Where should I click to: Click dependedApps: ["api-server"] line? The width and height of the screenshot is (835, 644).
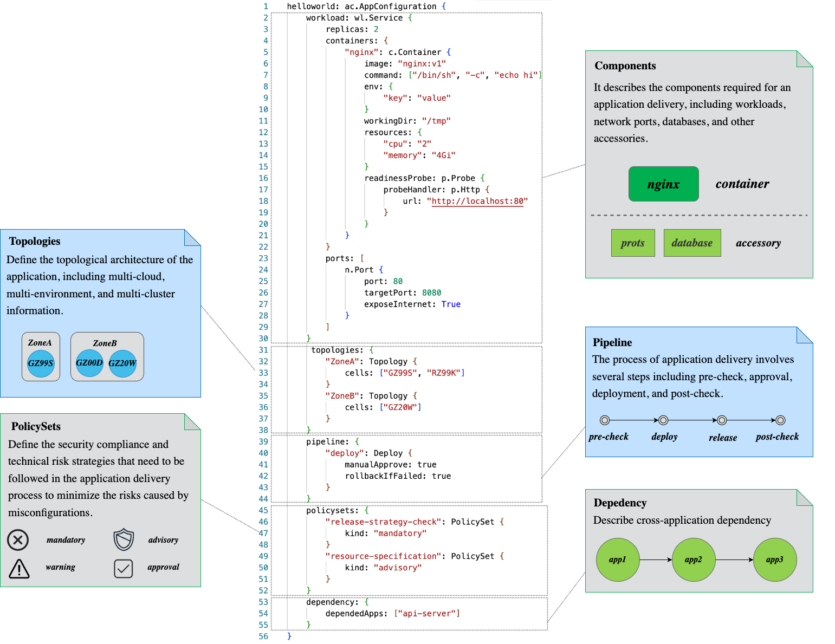click(x=393, y=614)
